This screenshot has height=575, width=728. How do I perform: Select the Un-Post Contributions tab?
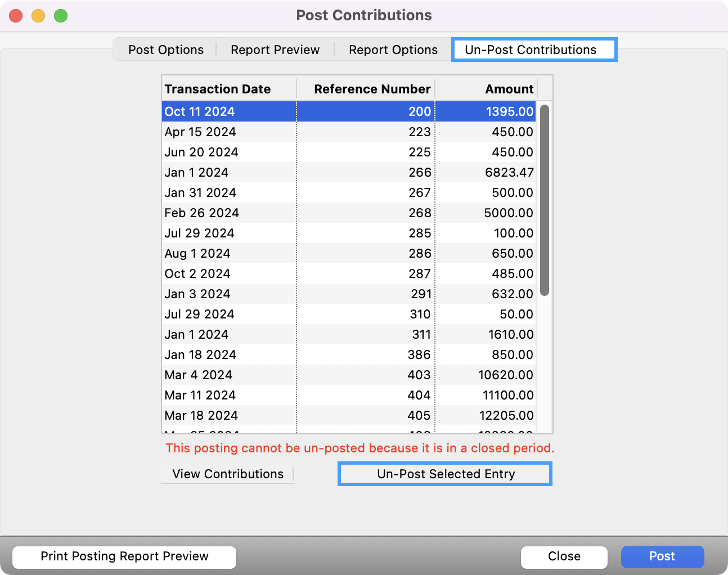(533, 50)
